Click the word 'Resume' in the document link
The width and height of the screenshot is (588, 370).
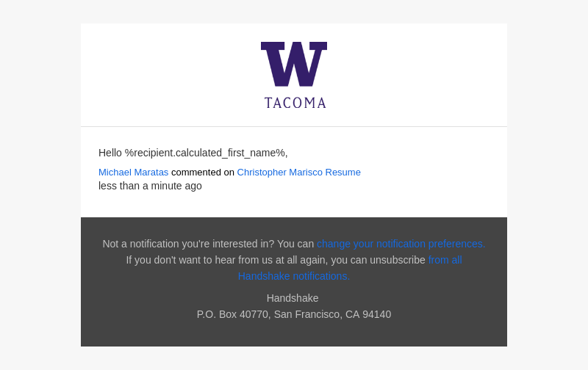[343, 173]
